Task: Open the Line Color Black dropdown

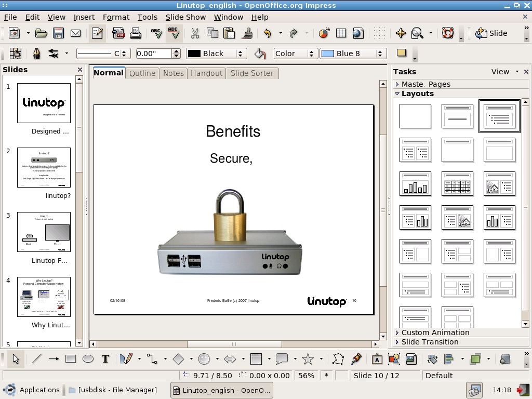Action: (217, 54)
